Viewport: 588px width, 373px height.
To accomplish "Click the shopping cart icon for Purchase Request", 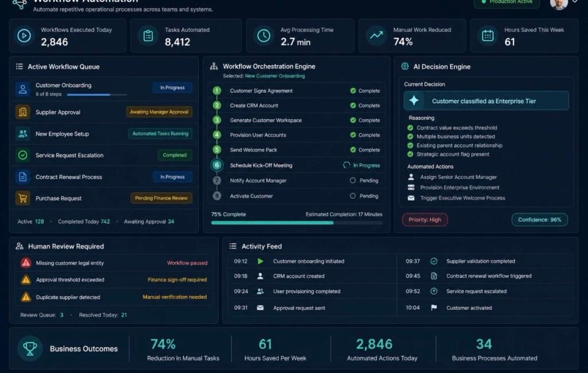I will 23,198.
